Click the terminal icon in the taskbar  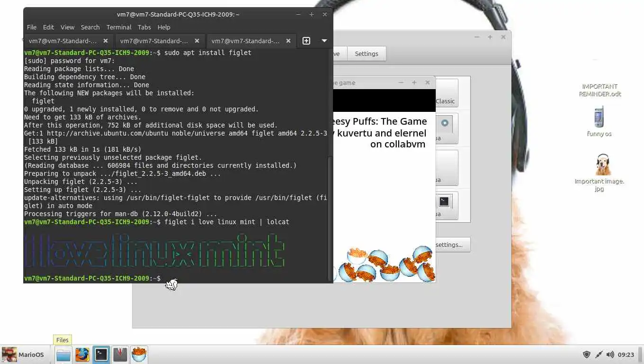tap(101, 355)
